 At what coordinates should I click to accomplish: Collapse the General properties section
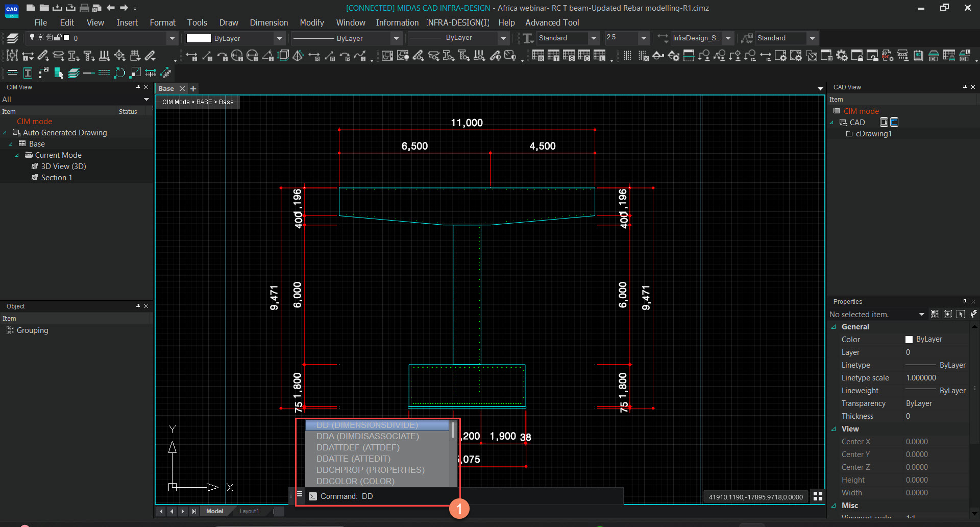coord(834,327)
